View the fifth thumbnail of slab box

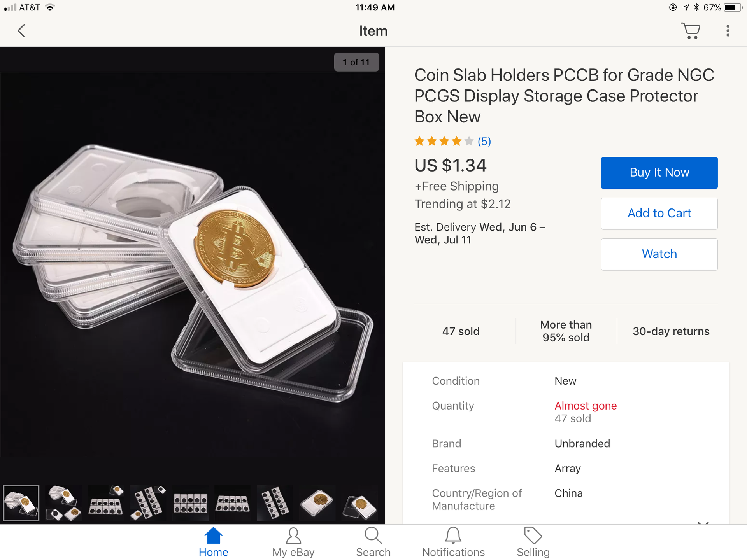tap(190, 503)
